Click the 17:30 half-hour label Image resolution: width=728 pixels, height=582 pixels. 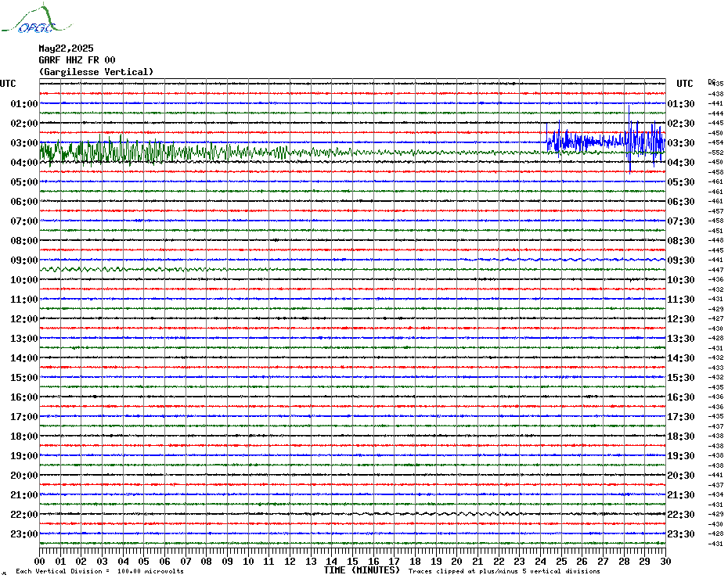681,416
